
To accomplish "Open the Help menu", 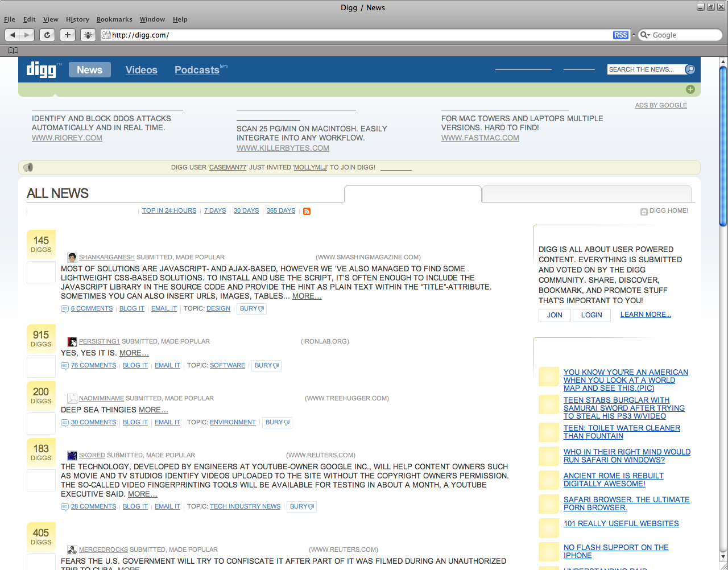I will coord(180,19).
